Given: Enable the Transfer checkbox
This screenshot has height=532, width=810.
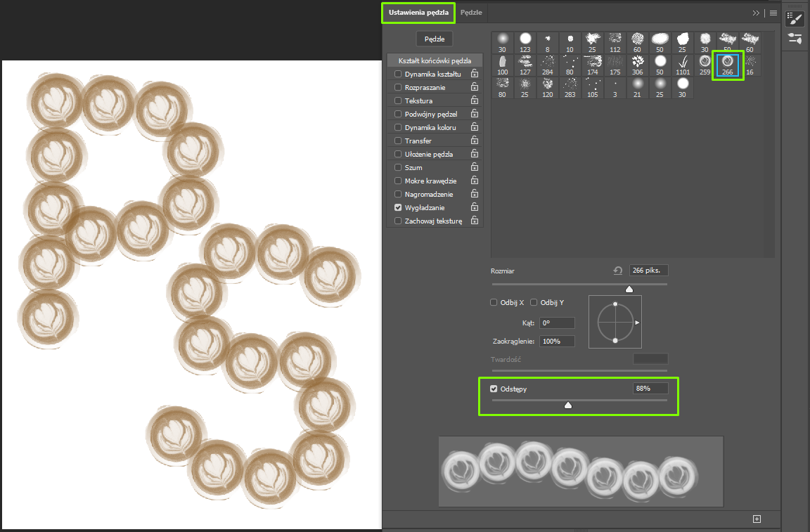Looking at the screenshot, I should click(x=398, y=141).
